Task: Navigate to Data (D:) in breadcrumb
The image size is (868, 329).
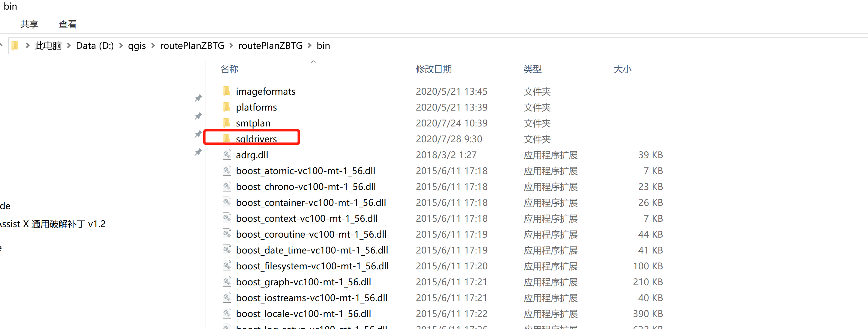Action: [95, 46]
